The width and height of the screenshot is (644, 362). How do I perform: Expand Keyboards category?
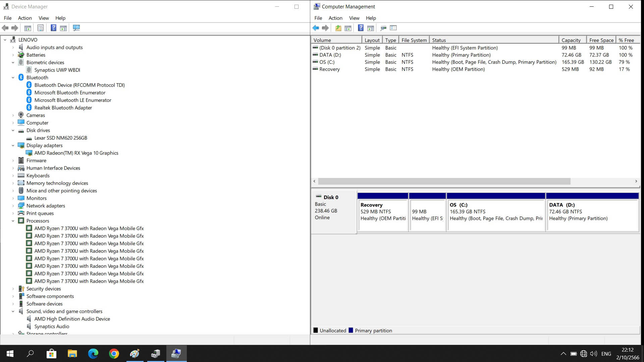tap(13, 176)
